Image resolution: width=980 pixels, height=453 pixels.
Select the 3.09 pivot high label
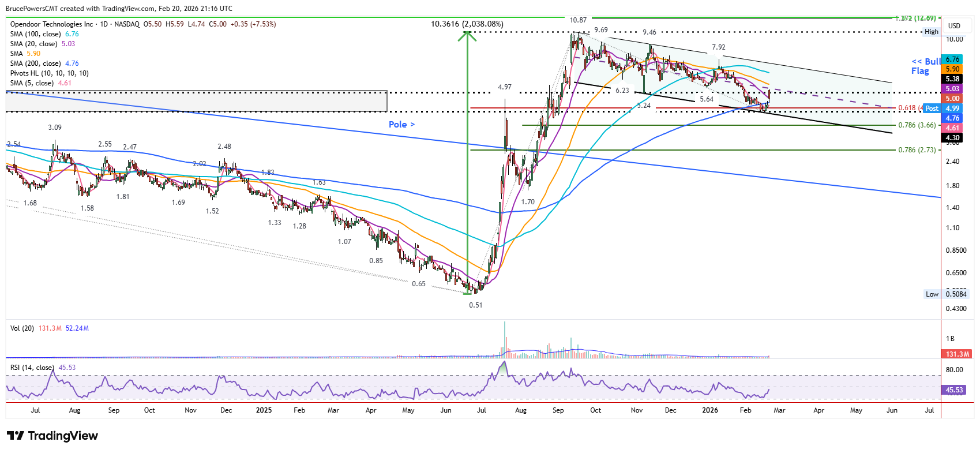(x=55, y=128)
